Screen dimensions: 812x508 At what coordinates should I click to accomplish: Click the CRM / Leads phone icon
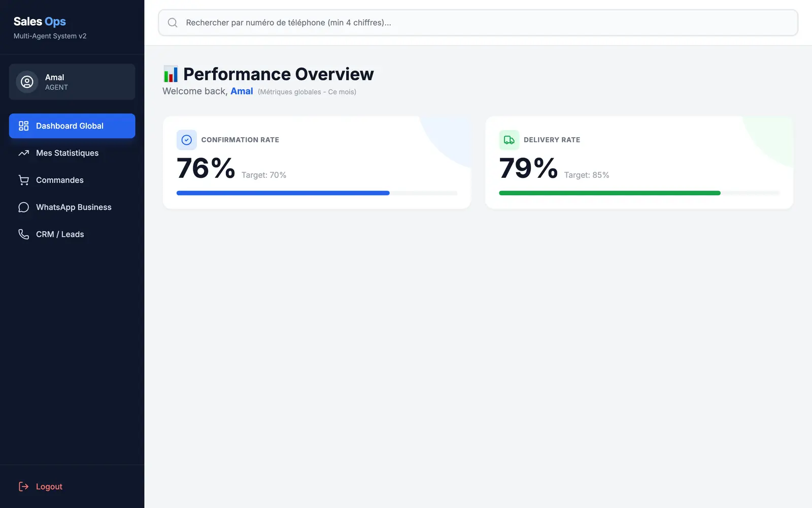(x=23, y=234)
